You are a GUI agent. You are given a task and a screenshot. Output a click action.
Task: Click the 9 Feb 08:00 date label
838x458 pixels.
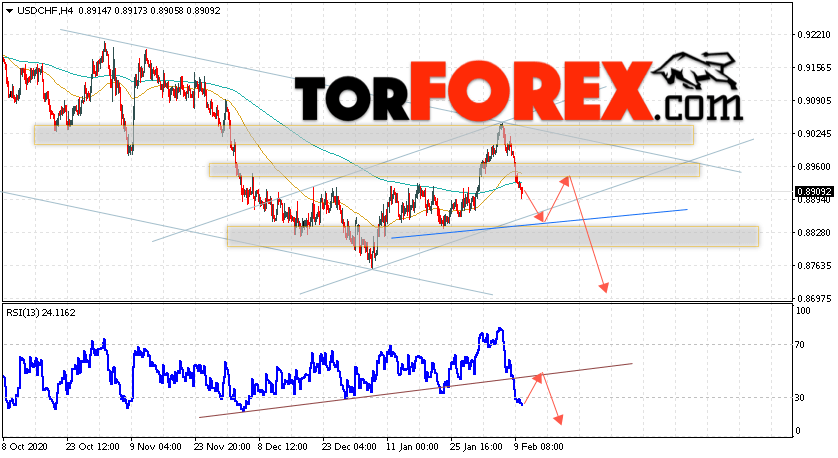tap(538, 446)
